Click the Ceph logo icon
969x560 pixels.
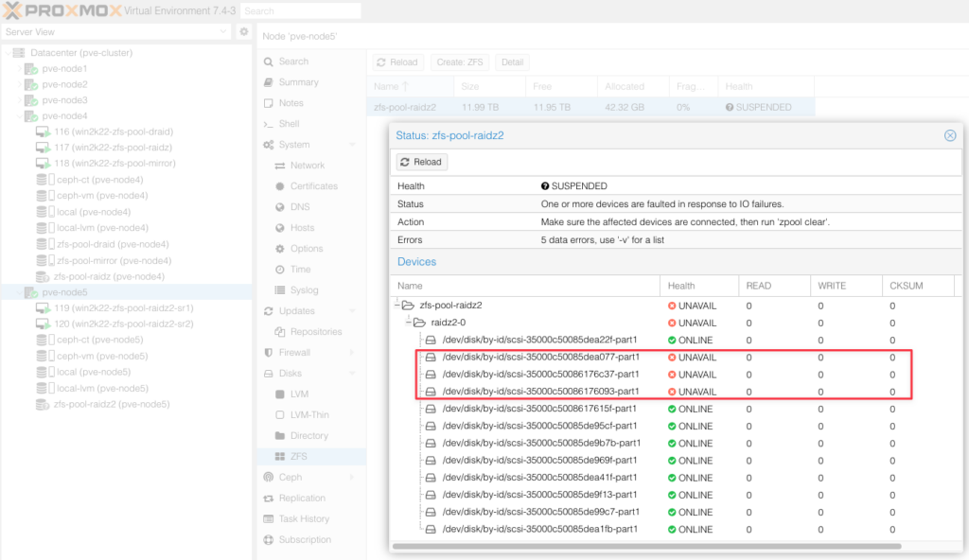268,477
